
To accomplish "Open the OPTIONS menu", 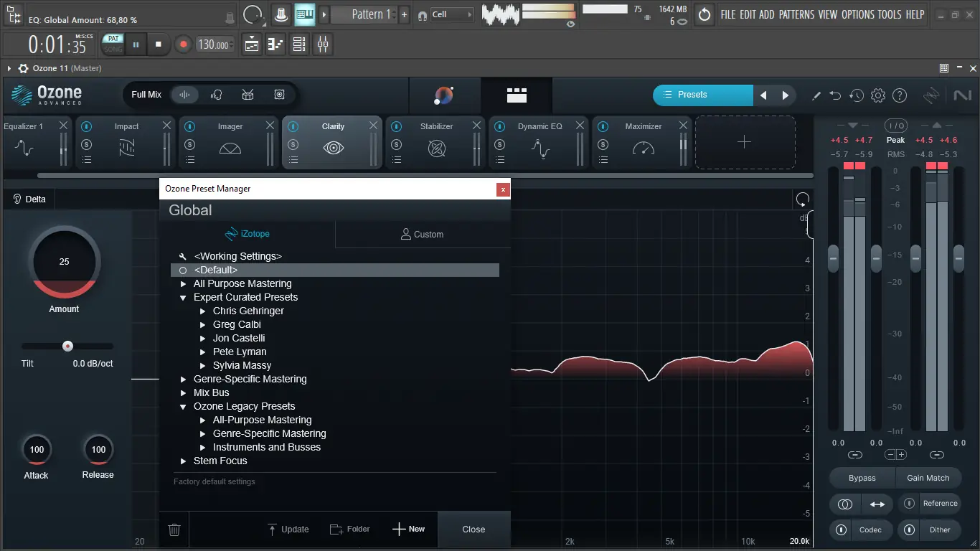I will (858, 14).
